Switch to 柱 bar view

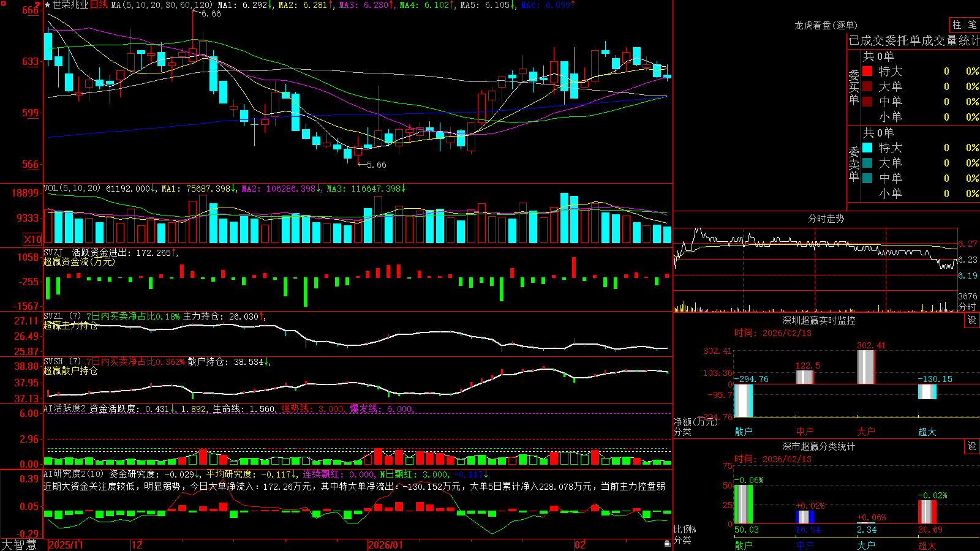957,25
